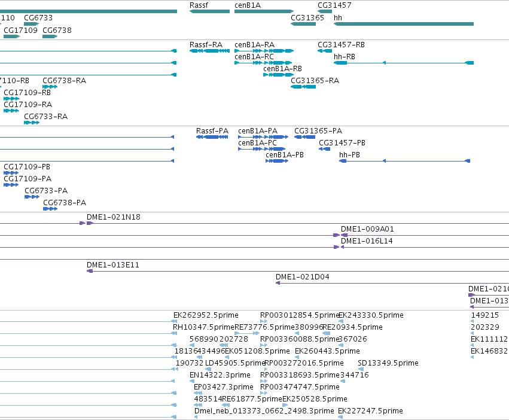This screenshot has height=420, width=509.
Task: Click the CG6738-PA protein label
Action: pos(65,203)
